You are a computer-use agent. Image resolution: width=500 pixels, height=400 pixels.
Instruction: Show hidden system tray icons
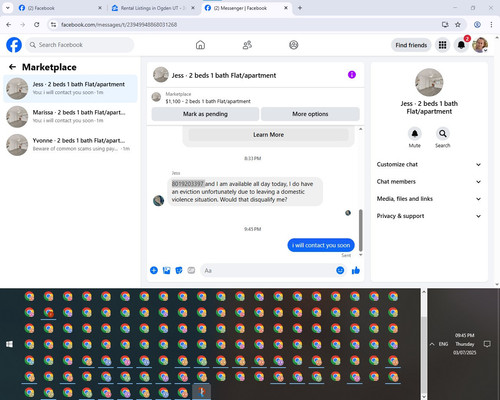[x=432, y=344]
